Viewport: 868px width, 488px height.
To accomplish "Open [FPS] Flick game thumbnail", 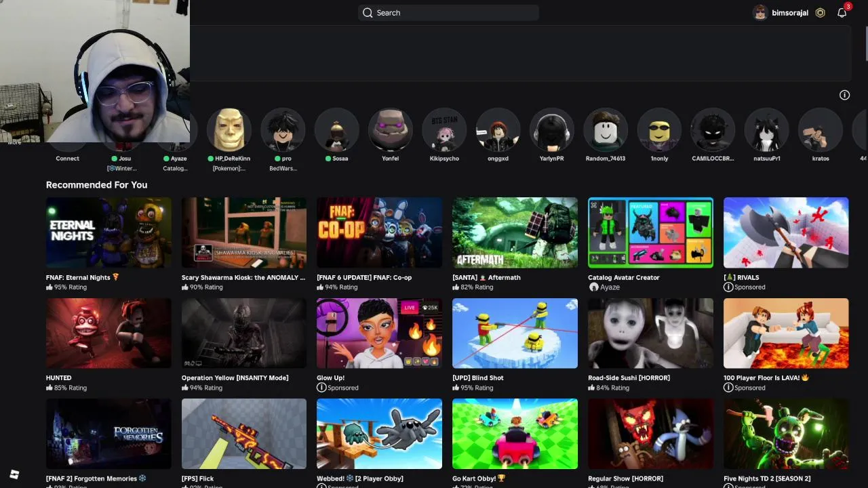I will pos(244,434).
